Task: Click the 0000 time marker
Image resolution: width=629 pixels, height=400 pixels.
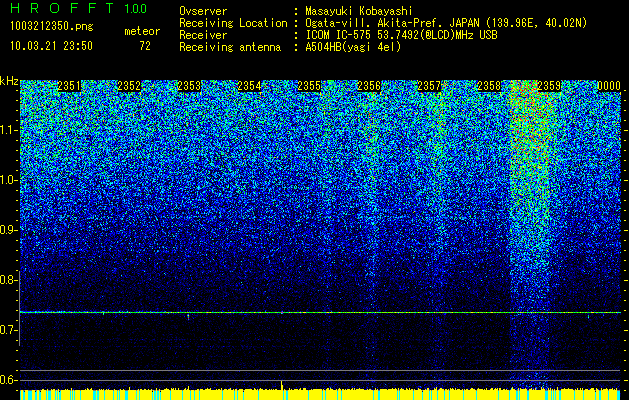Action: (x=609, y=86)
